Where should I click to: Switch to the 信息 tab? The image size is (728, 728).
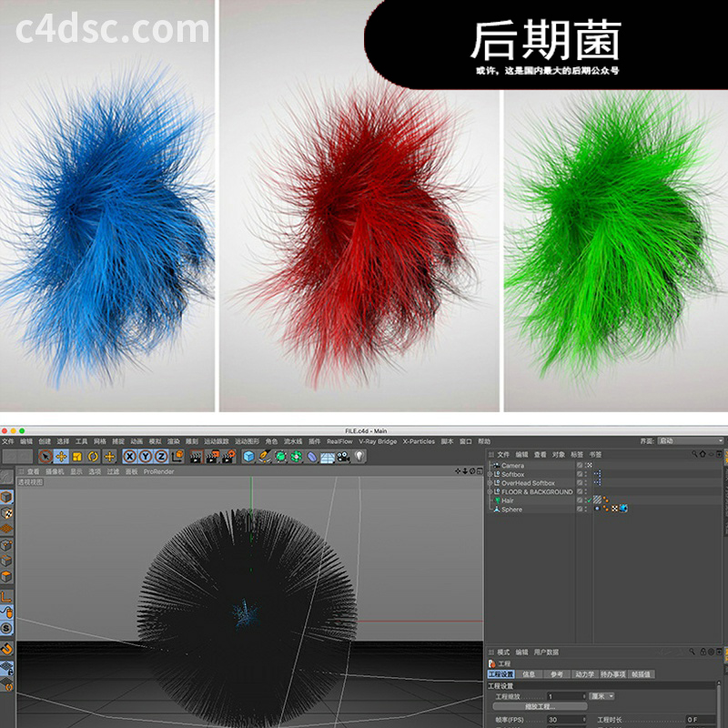pos(529,674)
